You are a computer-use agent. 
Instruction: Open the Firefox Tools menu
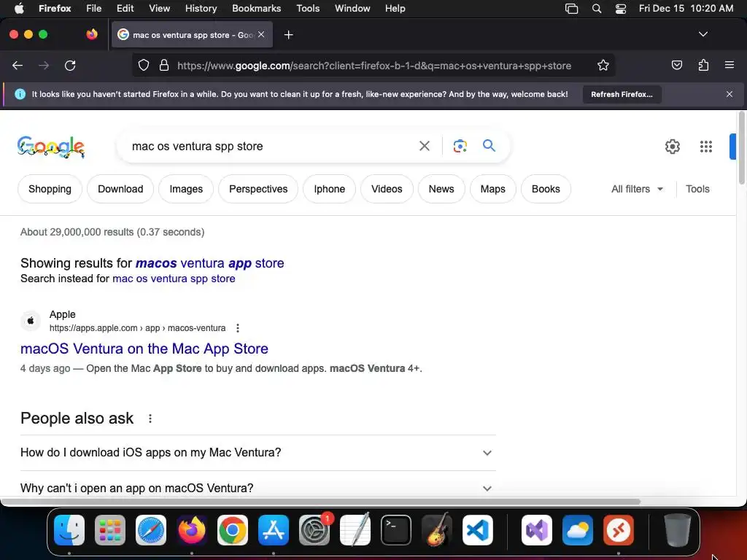[308, 9]
